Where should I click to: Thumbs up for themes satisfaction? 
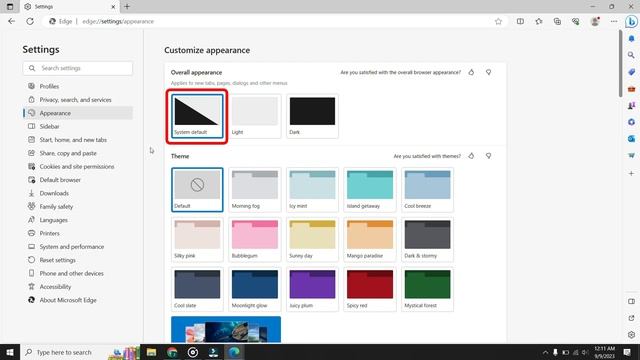(x=471, y=156)
